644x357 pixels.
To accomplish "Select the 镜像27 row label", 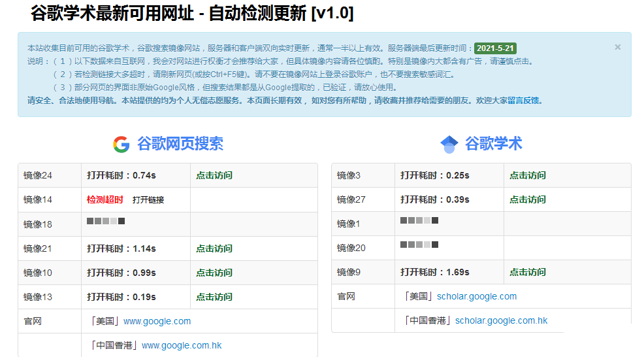I will coord(351,200).
